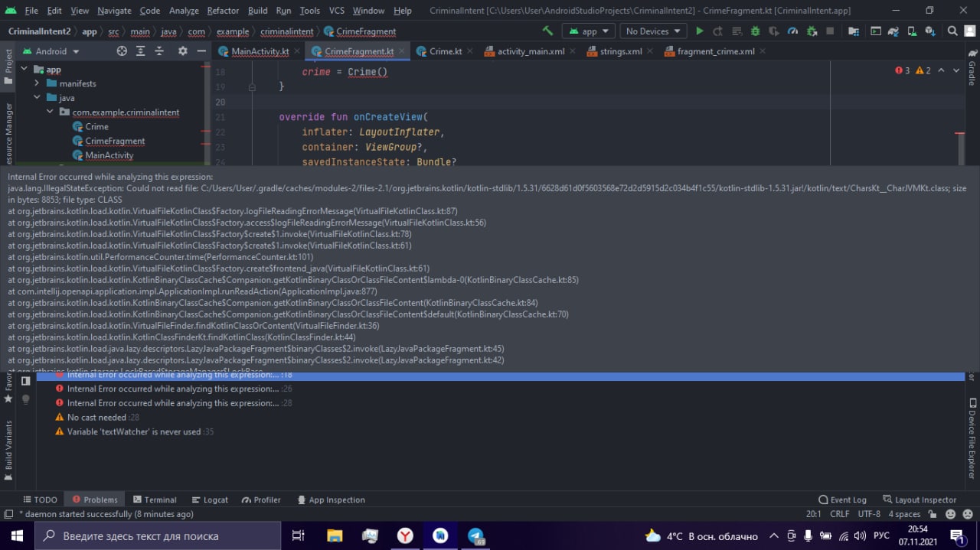Expand the manifests folder

coord(36,83)
